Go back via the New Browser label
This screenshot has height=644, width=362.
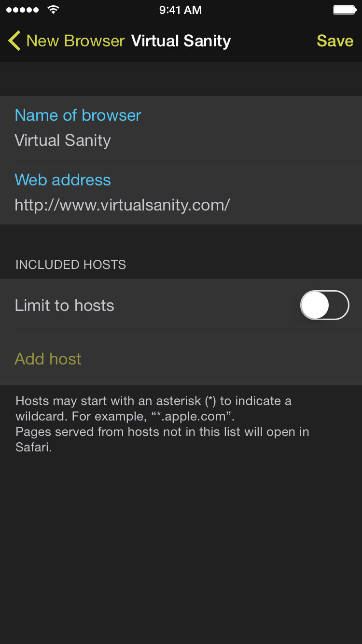pyautogui.click(x=75, y=41)
